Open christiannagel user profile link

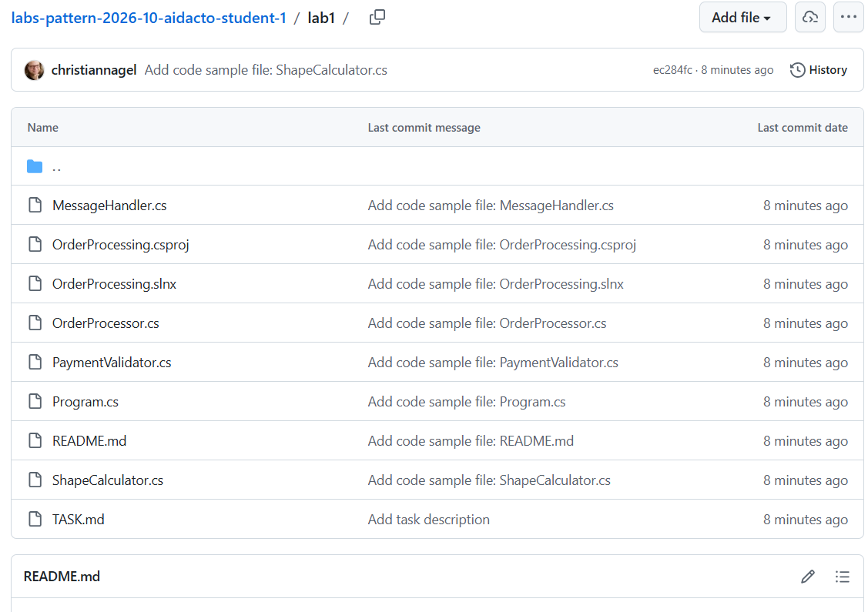pos(94,70)
